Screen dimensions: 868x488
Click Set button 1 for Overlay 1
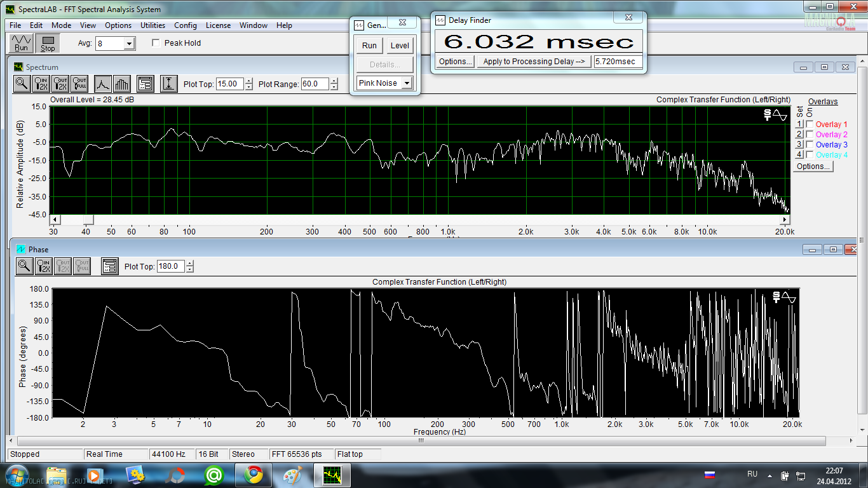point(799,125)
